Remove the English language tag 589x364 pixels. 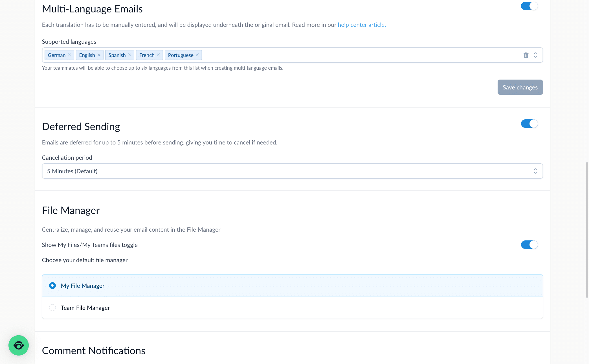point(99,55)
